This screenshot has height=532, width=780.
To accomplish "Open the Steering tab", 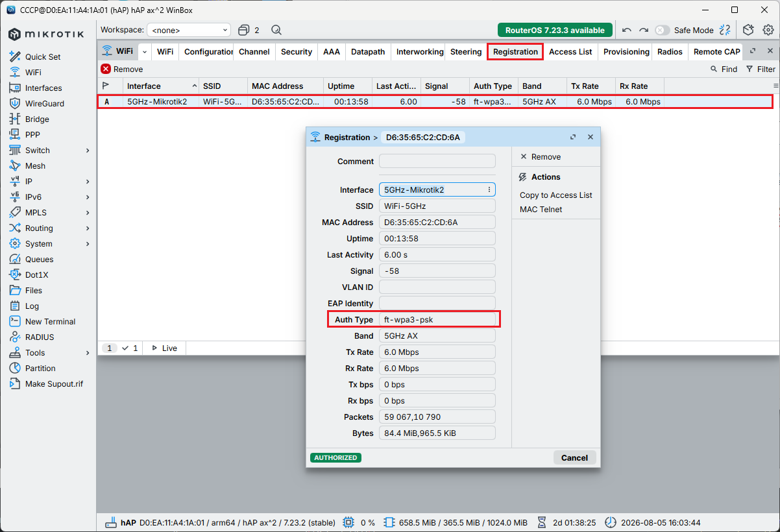I will tap(466, 52).
